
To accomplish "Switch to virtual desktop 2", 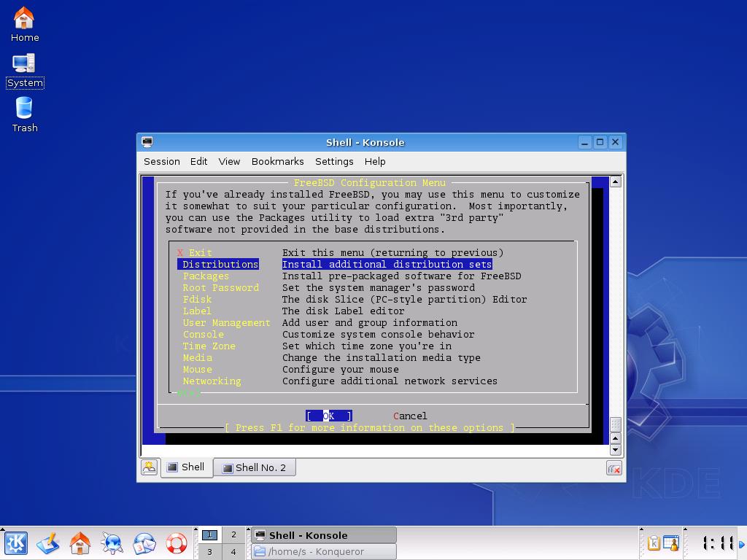I will [x=233, y=534].
